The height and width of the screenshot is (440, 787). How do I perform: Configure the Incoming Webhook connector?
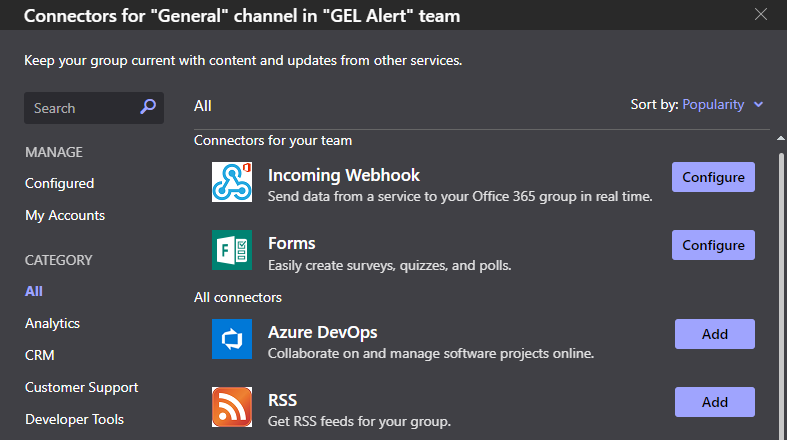pyautogui.click(x=713, y=177)
